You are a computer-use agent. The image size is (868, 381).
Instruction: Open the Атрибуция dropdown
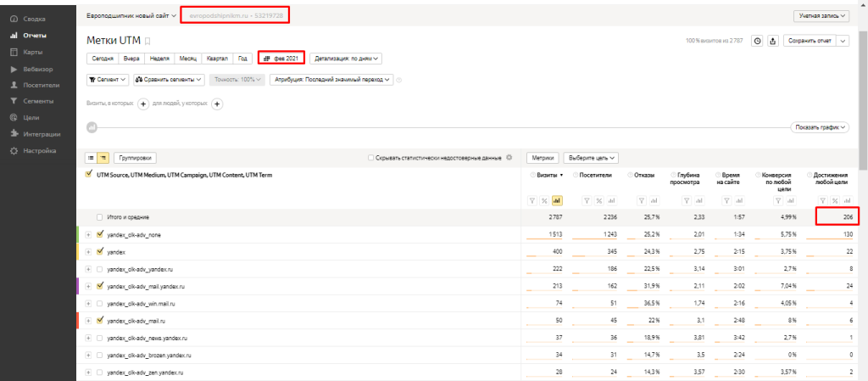click(331, 80)
